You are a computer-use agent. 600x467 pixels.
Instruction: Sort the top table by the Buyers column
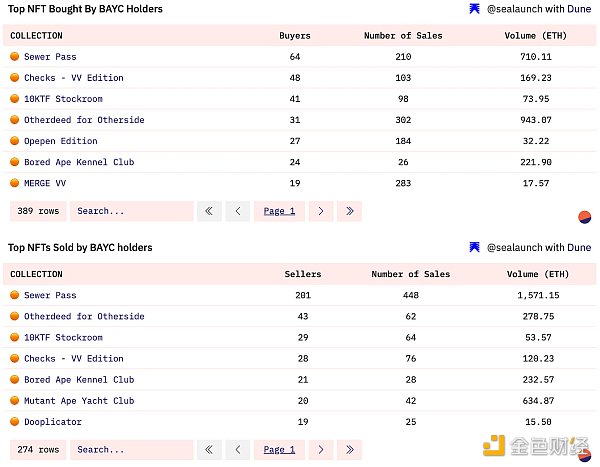(x=295, y=36)
